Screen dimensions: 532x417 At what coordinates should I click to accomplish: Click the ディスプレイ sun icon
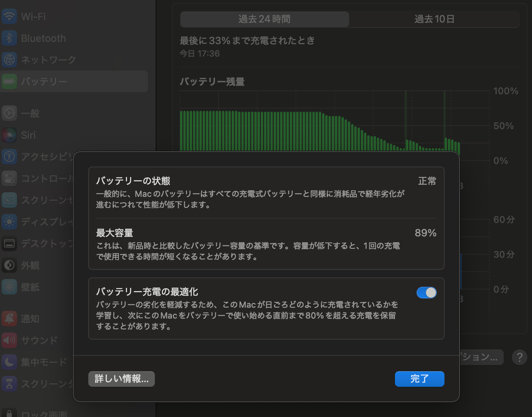[9, 222]
